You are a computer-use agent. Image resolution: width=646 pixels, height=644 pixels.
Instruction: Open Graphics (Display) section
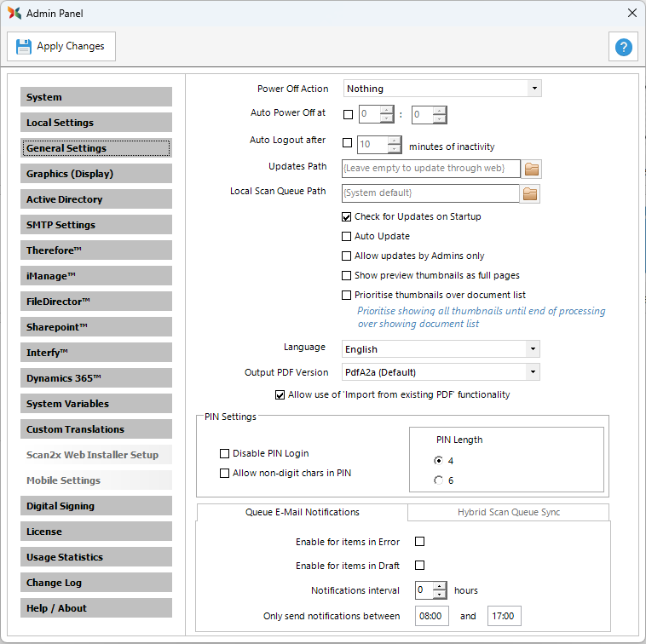point(96,174)
